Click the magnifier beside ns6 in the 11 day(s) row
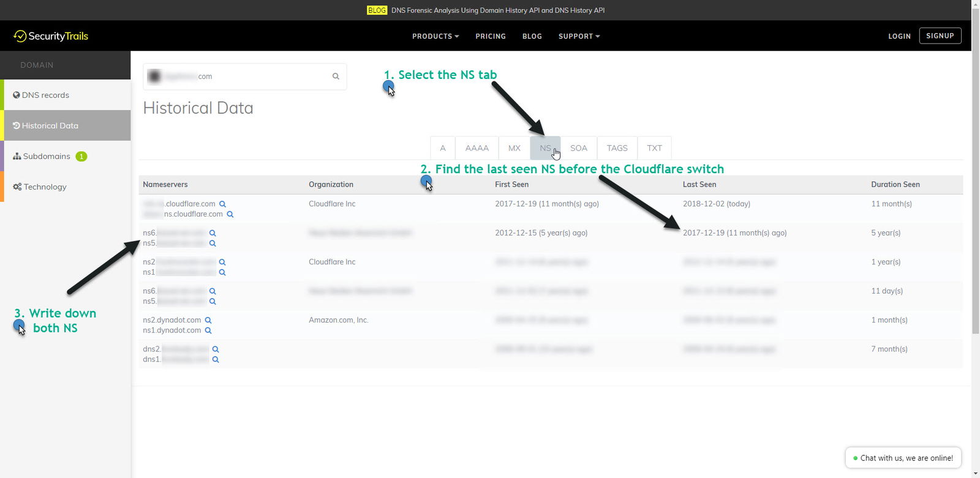Viewport: 980px width, 478px height. [213, 291]
